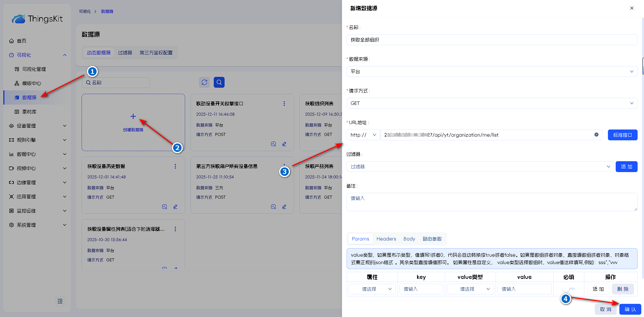Click the blue search magnifier button
This screenshot has width=644, height=317.
[219, 82]
